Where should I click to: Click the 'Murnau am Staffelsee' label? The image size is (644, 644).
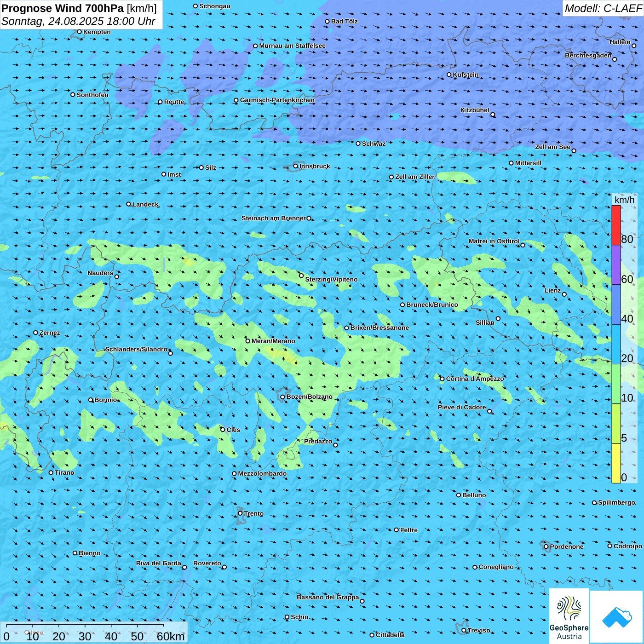pos(292,46)
